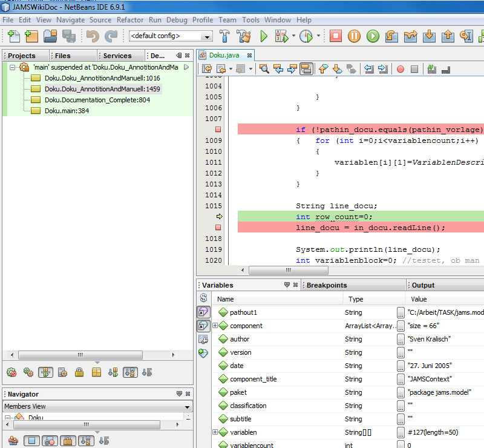Click the Shift Line Right editor icon
This screenshot has height=448, width=484.
pos(383,69)
